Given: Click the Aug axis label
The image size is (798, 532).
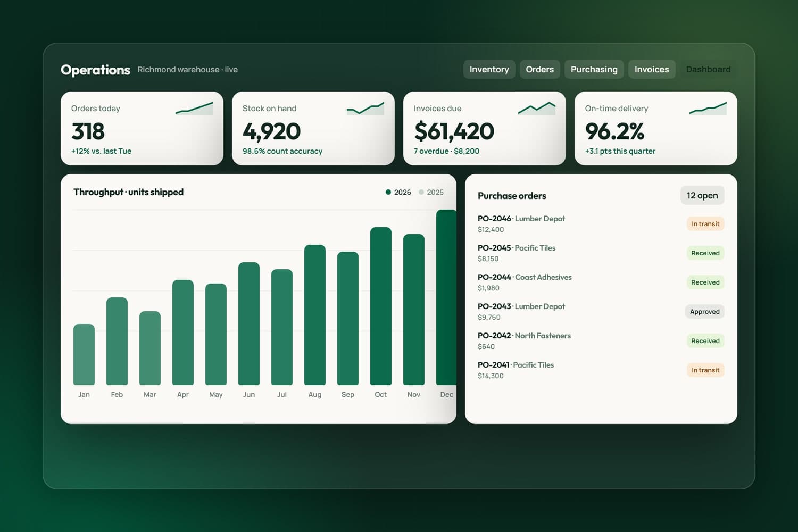Looking at the screenshot, I should pos(315,394).
